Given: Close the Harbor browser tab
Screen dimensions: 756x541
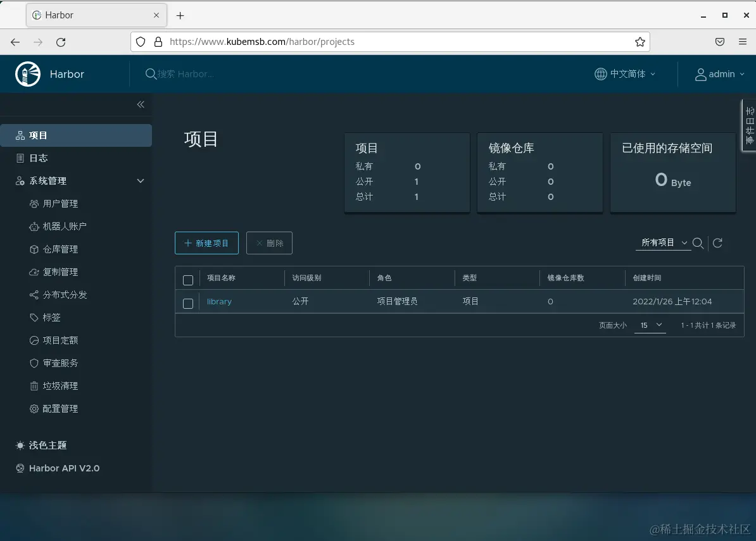Looking at the screenshot, I should tap(156, 15).
